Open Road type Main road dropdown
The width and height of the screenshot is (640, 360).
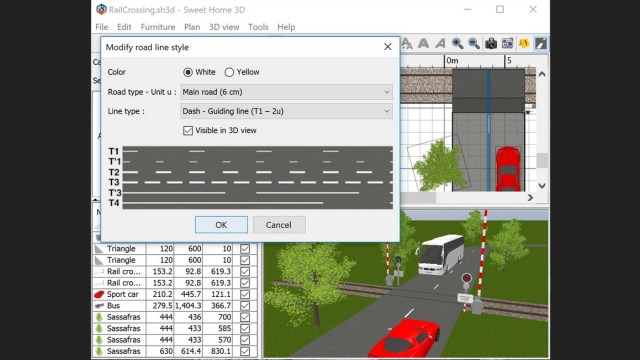(x=286, y=92)
